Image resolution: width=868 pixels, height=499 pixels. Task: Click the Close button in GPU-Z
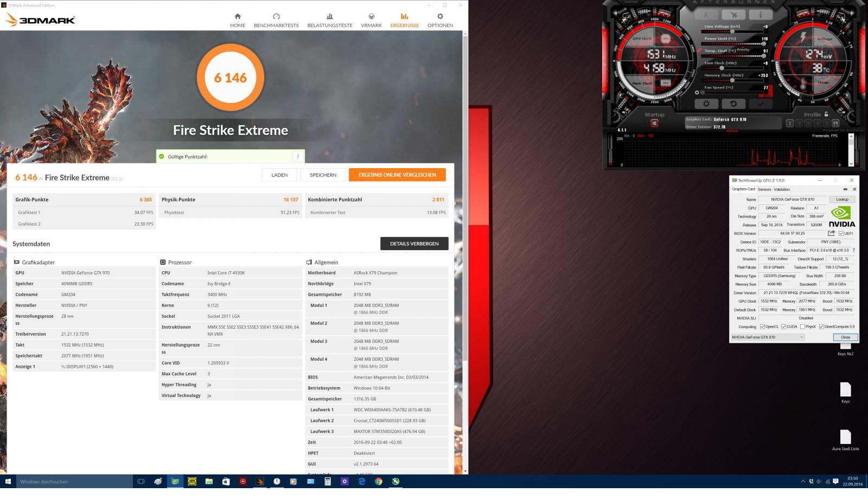tap(845, 337)
